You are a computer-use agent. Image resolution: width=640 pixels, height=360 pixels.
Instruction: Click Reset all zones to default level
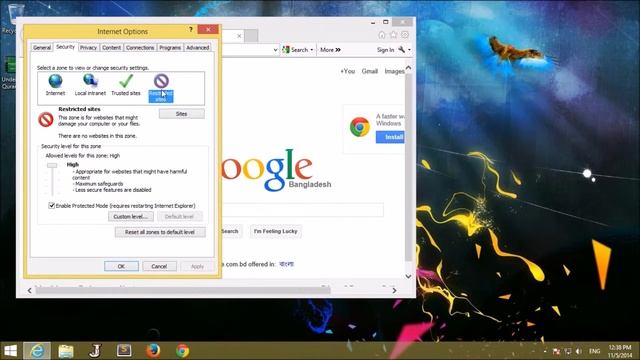tap(160, 232)
